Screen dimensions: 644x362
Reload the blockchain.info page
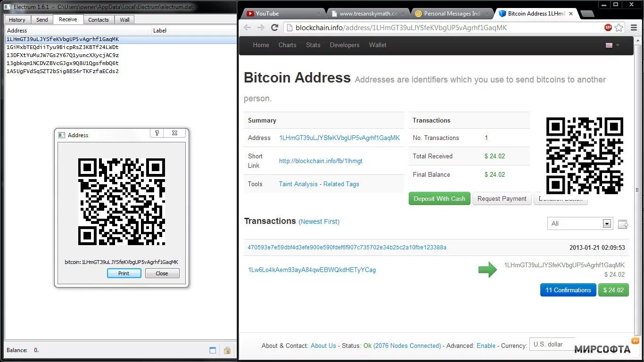pyautogui.click(x=275, y=28)
